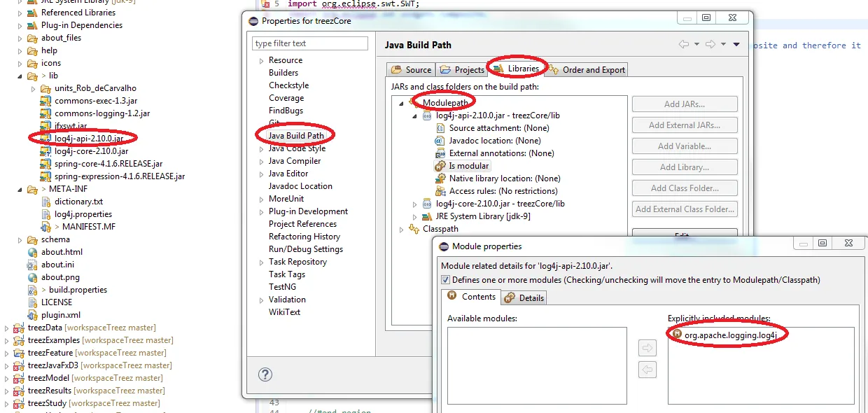Select spring-core-4.1.6.RELEASE.jar
The width and height of the screenshot is (868, 413).
pos(108,164)
